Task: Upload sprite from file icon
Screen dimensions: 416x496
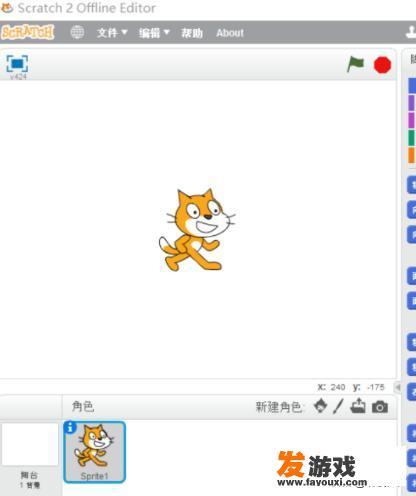Action: click(x=358, y=406)
